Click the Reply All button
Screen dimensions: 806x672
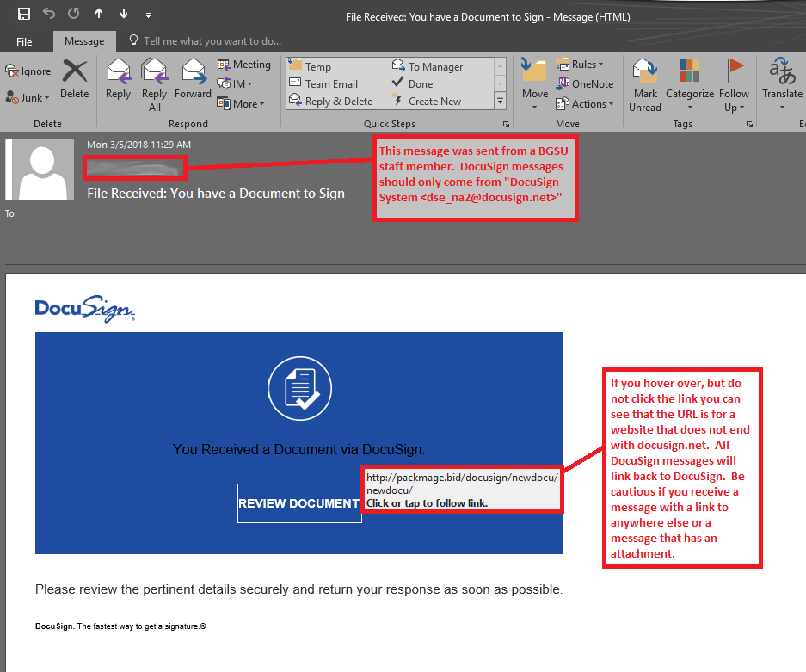(155, 84)
